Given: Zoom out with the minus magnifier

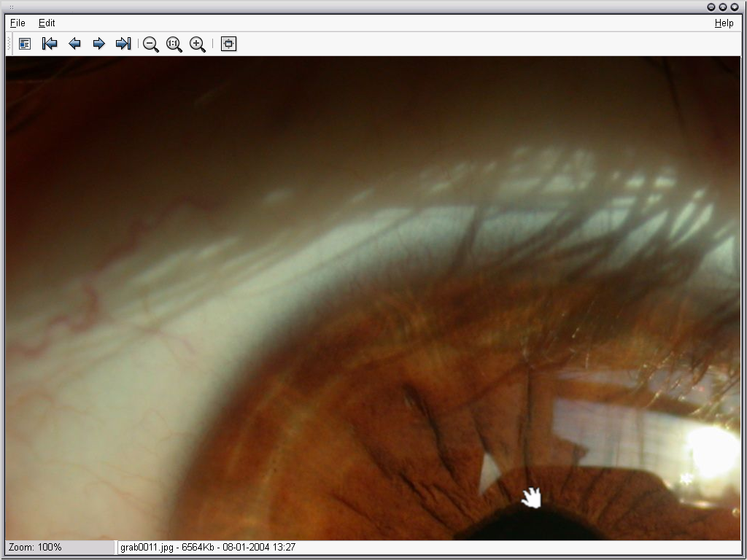Looking at the screenshot, I should pyautogui.click(x=150, y=44).
